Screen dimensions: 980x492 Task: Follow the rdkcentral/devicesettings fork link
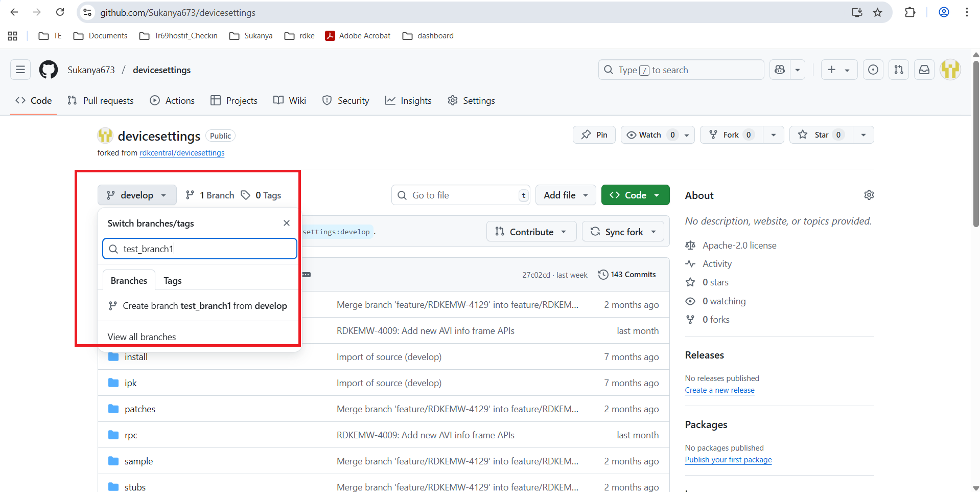click(x=182, y=153)
